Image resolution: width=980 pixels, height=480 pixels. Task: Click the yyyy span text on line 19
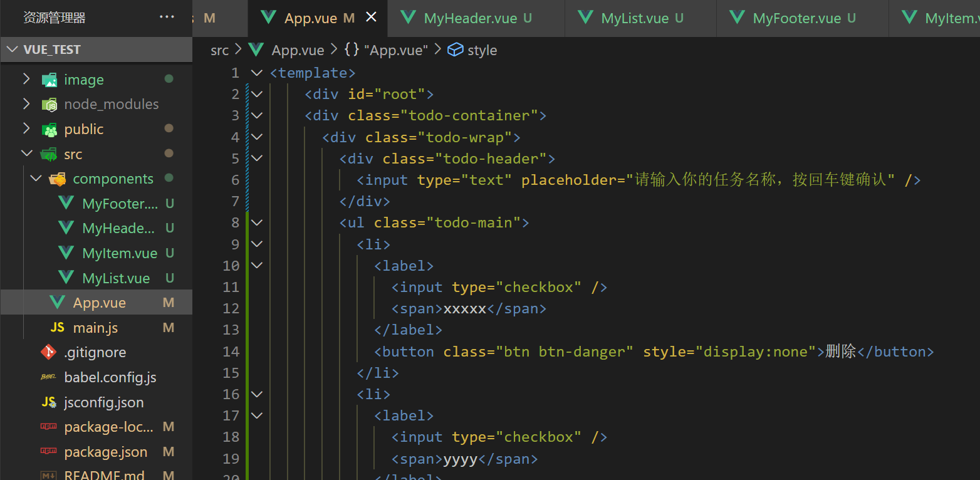(x=461, y=459)
